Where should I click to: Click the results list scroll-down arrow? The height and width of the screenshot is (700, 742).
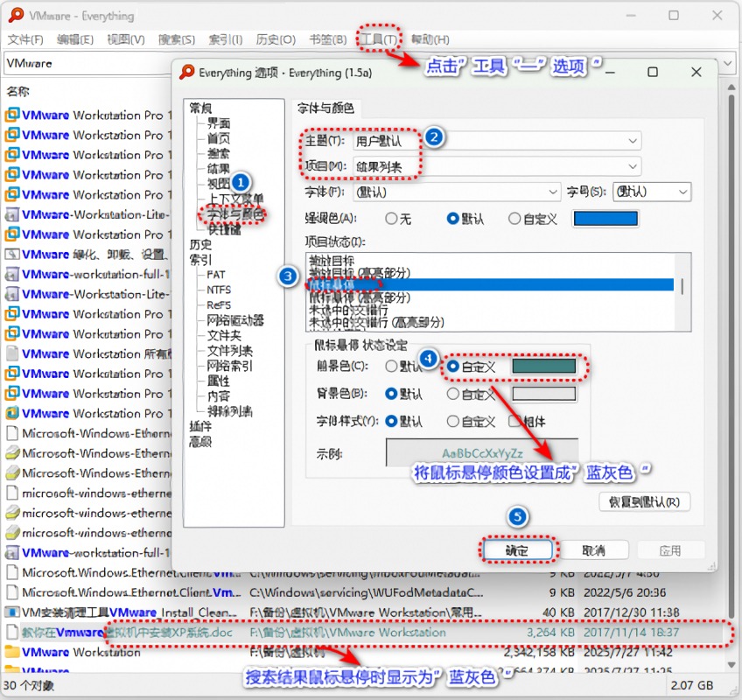click(x=731, y=664)
